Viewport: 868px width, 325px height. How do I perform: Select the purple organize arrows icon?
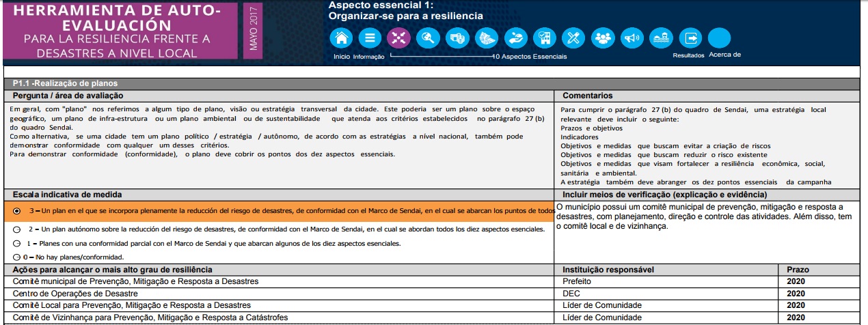(398, 38)
